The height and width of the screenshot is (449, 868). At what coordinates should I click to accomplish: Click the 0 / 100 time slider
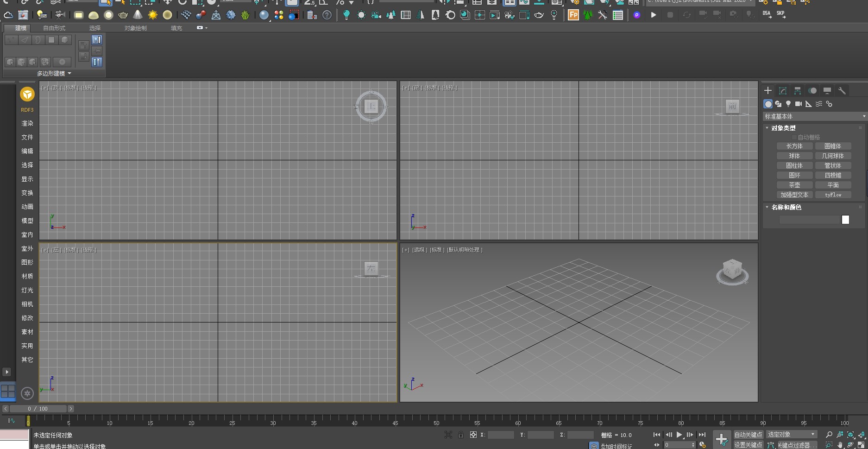38,409
